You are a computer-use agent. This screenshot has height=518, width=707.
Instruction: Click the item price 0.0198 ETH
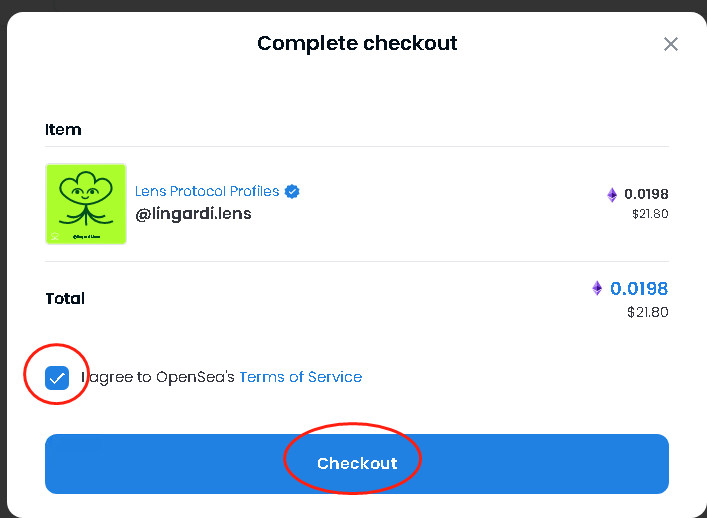tap(646, 194)
